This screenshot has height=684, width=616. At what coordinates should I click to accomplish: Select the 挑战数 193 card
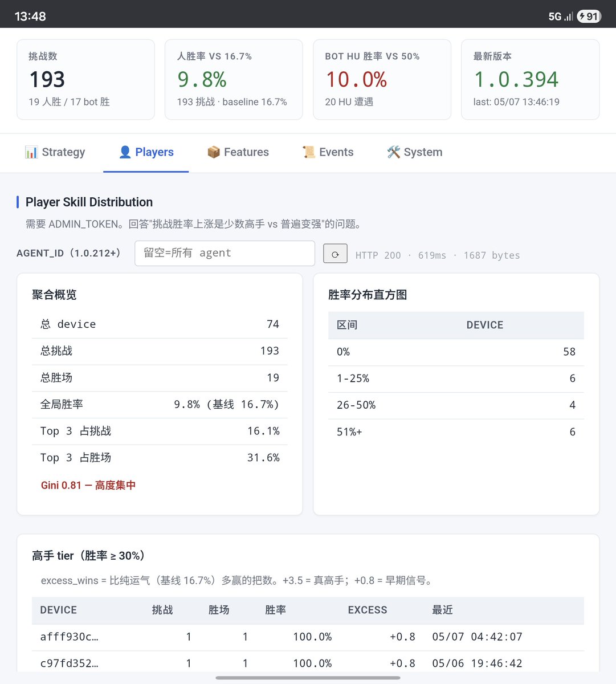pos(85,79)
